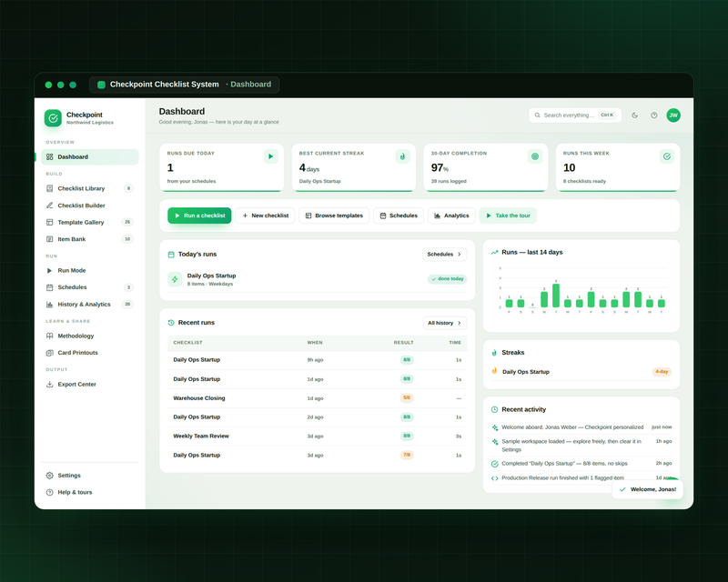Image resolution: width=728 pixels, height=582 pixels.
Task: Toggle dark mode moon icon
Action: click(x=634, y=115)
